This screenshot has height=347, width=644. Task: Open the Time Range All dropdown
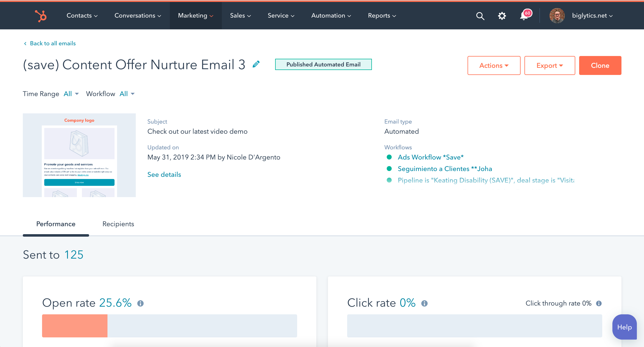pyautogui.click(x=71, y=94)
